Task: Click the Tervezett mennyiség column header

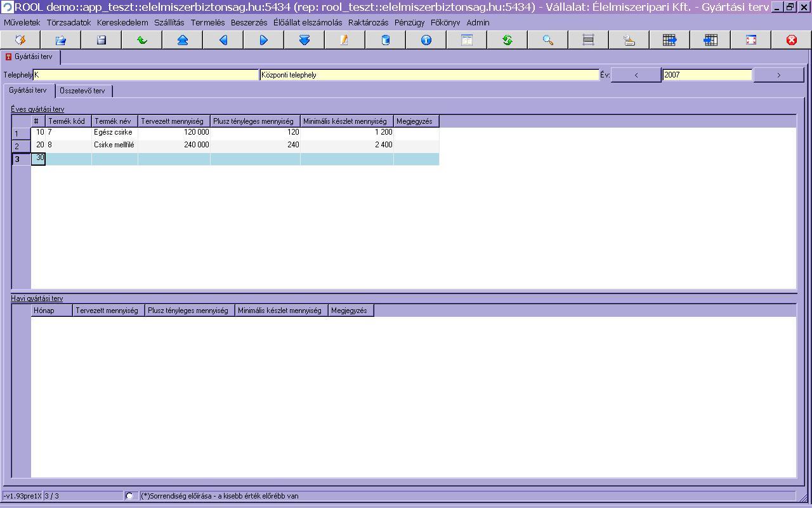Action: pyautogui.click(x=173, y=121)
